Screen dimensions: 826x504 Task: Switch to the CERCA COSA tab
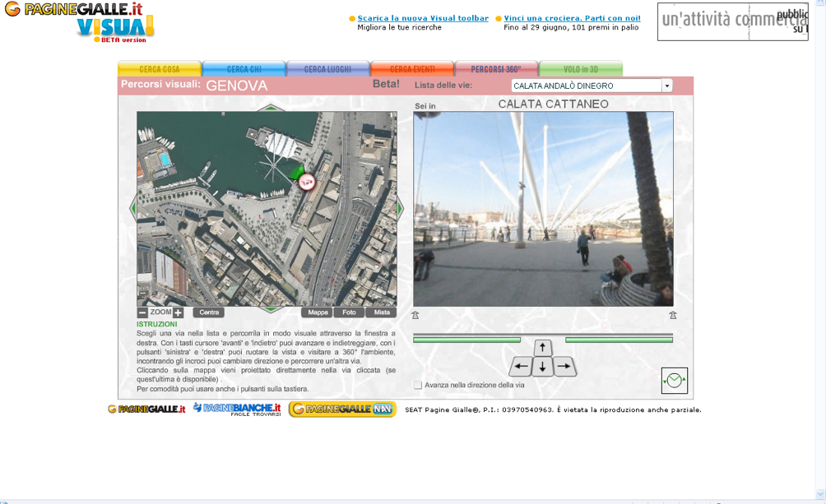(160, 69)
